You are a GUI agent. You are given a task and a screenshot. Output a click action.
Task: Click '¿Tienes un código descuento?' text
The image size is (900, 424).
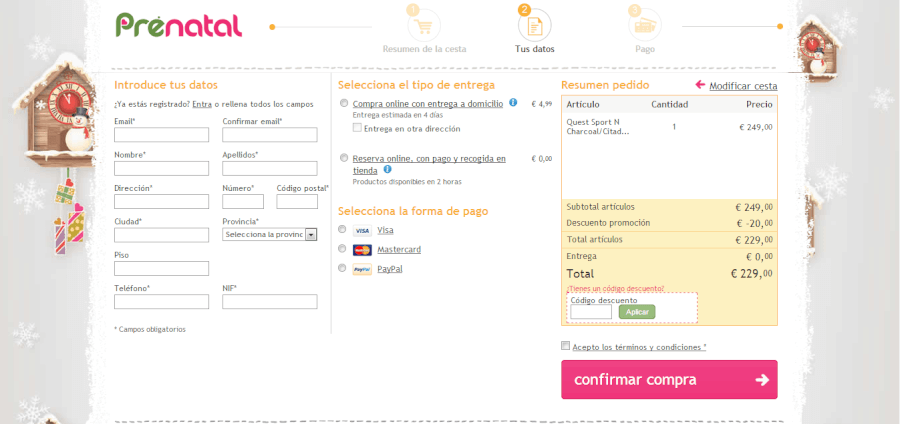pyautogui.click(x=615, y=289)
